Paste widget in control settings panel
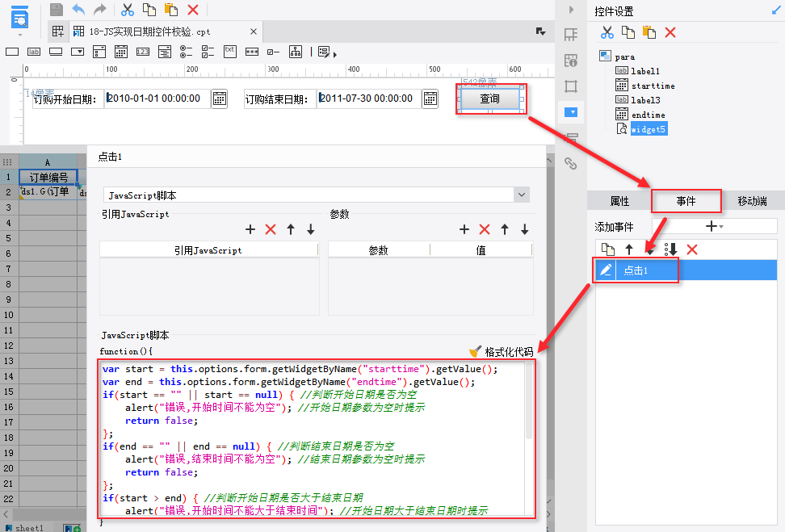This screenshot has width=785, height=532. pyautogui.click(x=649, y=32)
